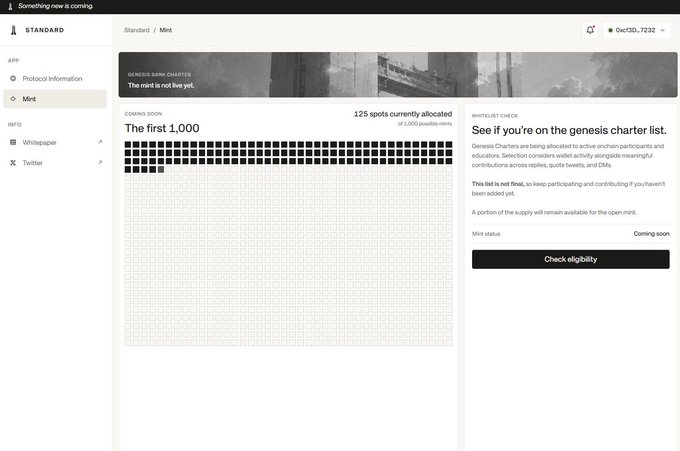
Task: Click the green wallet connection status dot
Action: click(x=610, y=30)
